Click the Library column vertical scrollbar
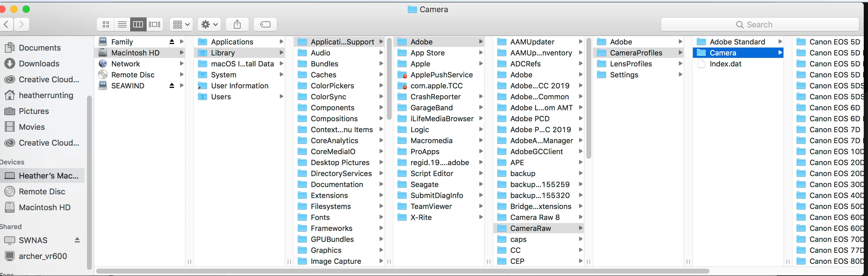 pyautogui.click(x=389, y=79)
